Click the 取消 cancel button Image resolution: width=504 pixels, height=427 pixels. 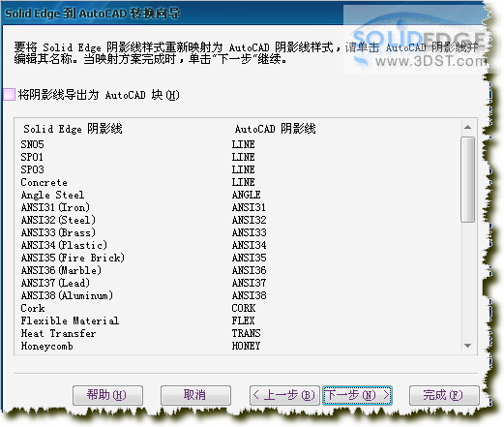coord(195,395)
